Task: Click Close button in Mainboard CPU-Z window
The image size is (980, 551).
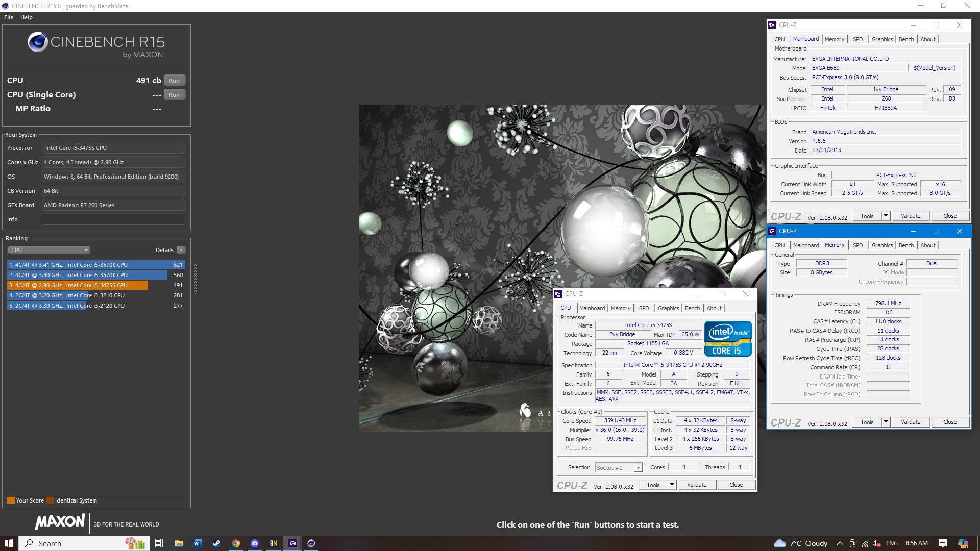Action: [x=950, y=216]
